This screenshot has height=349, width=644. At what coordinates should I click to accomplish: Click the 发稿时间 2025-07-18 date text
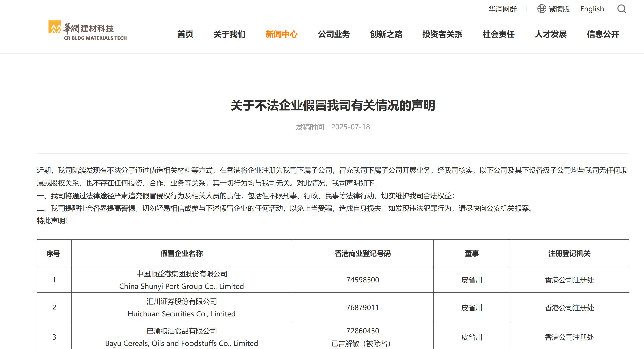coord(333,127)
